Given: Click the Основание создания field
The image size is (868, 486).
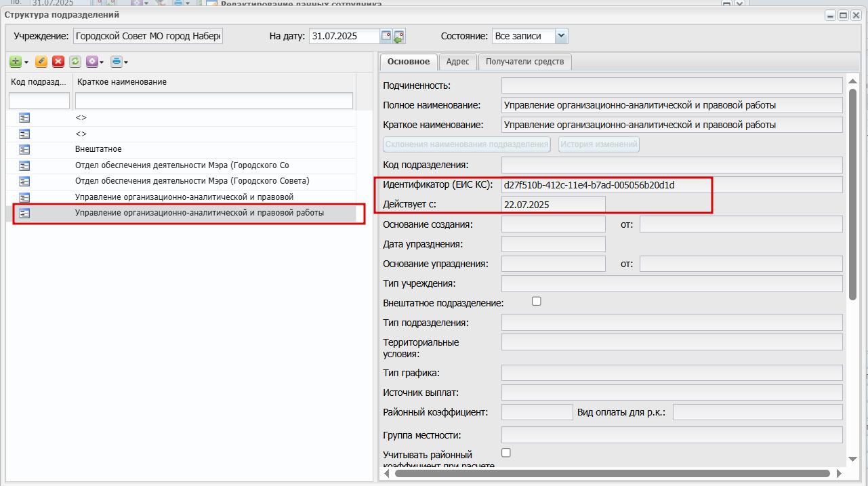Looking at the screenshot, I should pos(554,224).
